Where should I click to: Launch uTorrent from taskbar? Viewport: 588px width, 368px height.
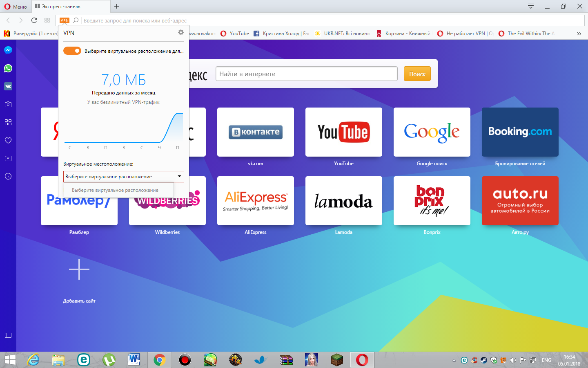109,360
